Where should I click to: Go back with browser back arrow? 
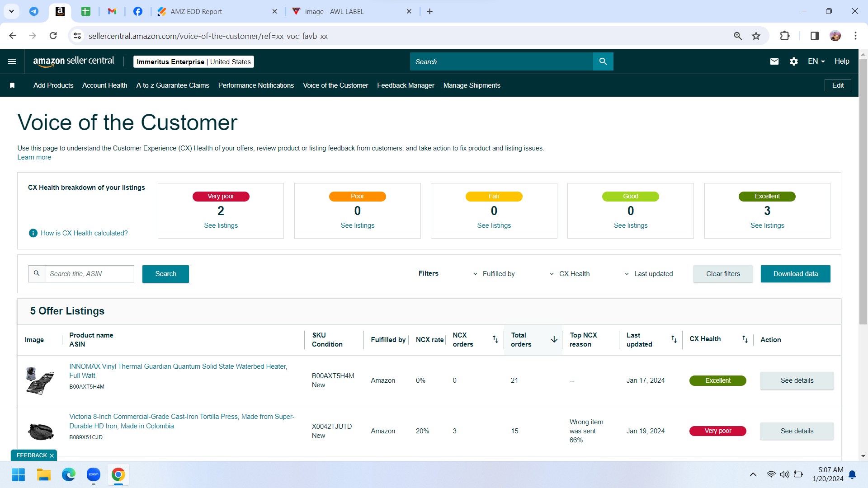(13, 36)
